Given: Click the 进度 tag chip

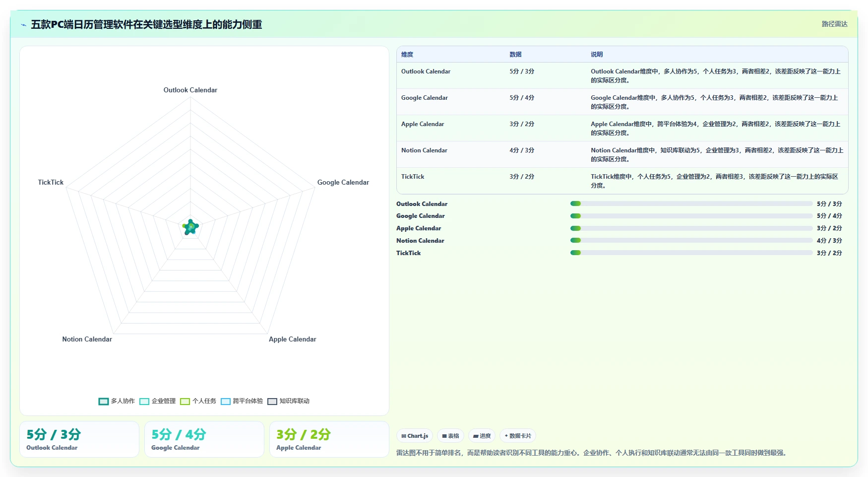Looking at the screenshot, I should pyautogui.click(x=482, y=436).
